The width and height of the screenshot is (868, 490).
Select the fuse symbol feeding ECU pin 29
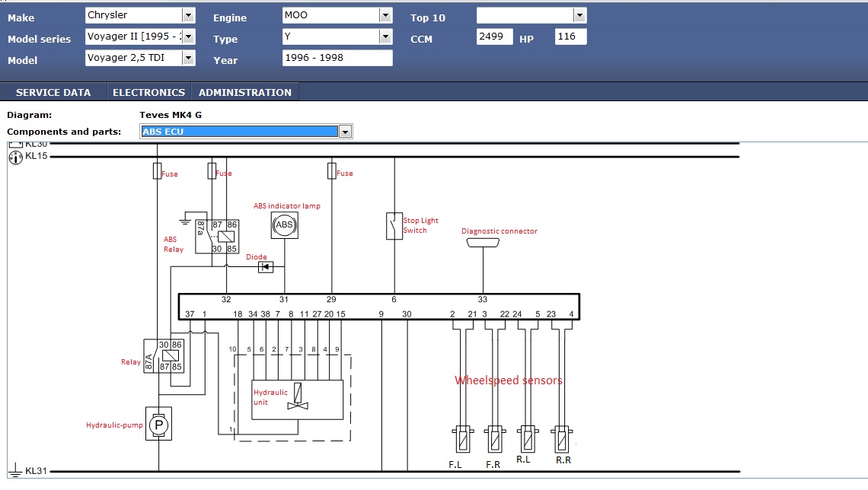(x=331, y=171)
